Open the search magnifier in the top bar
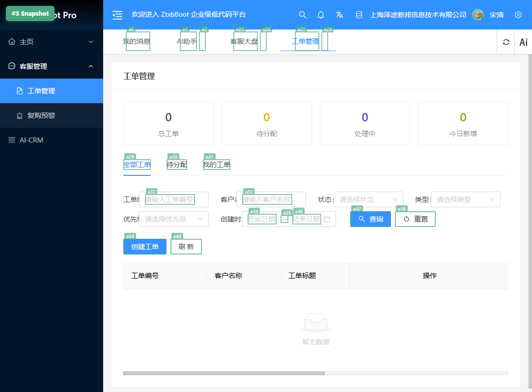This screenshot has height=392, width=532. tap(302, 15)
